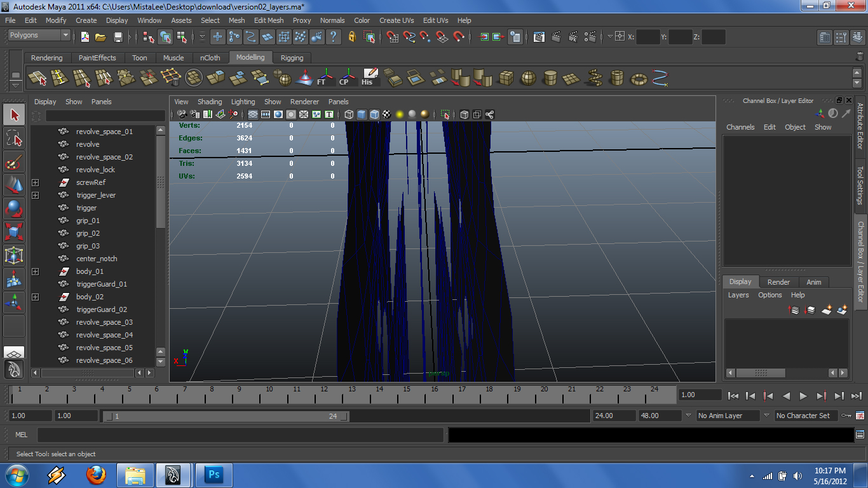Switch to the nCloth shelf tab
868x488 pixels.
tap(210, 58)
